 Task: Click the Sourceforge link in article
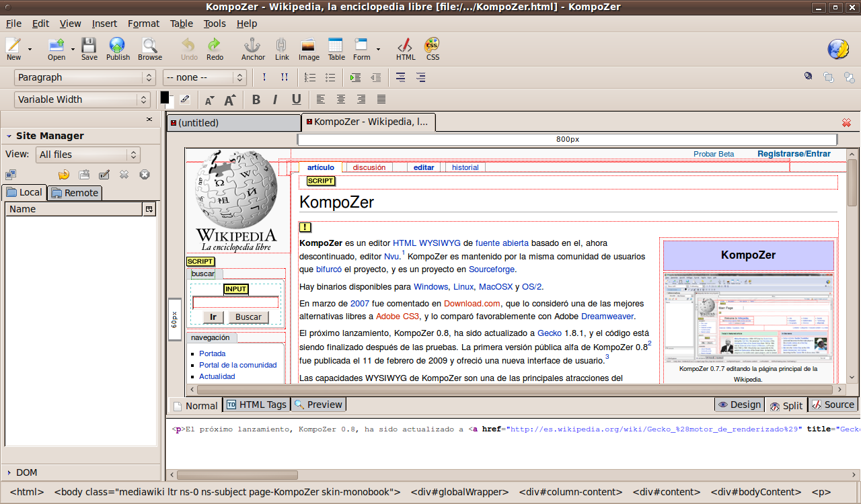coord(491,269)
